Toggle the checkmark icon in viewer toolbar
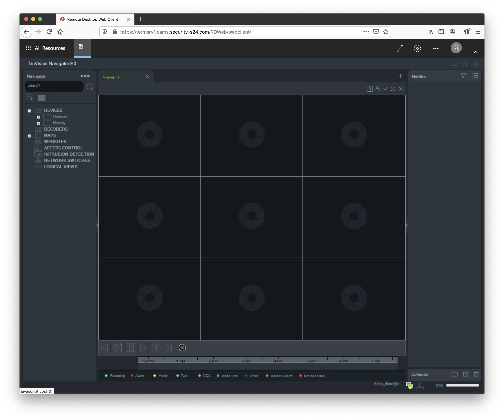This screenshot has width=504, height=420. click(385, 89)
